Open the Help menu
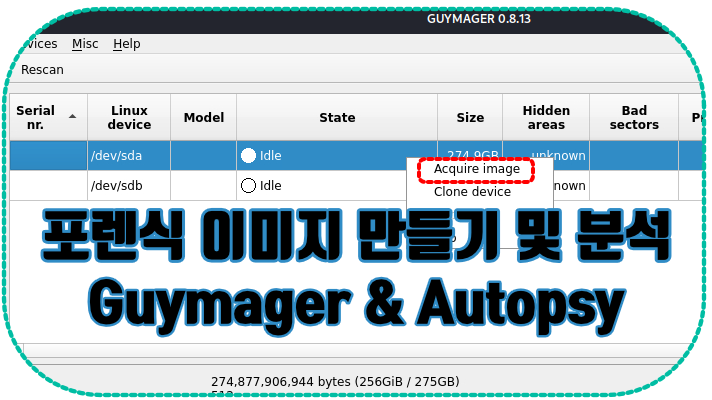Image resolution: width=712 pixels, height=400 pixels. click(x=127, y=44)
